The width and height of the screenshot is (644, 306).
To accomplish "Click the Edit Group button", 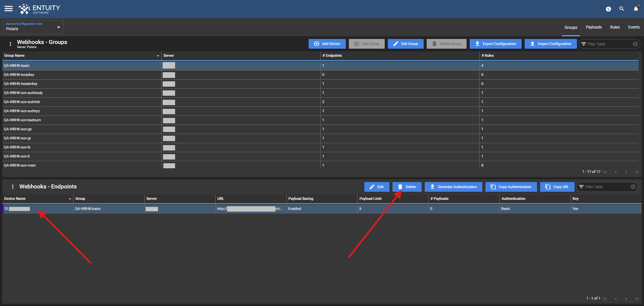I will pos(406,44).
